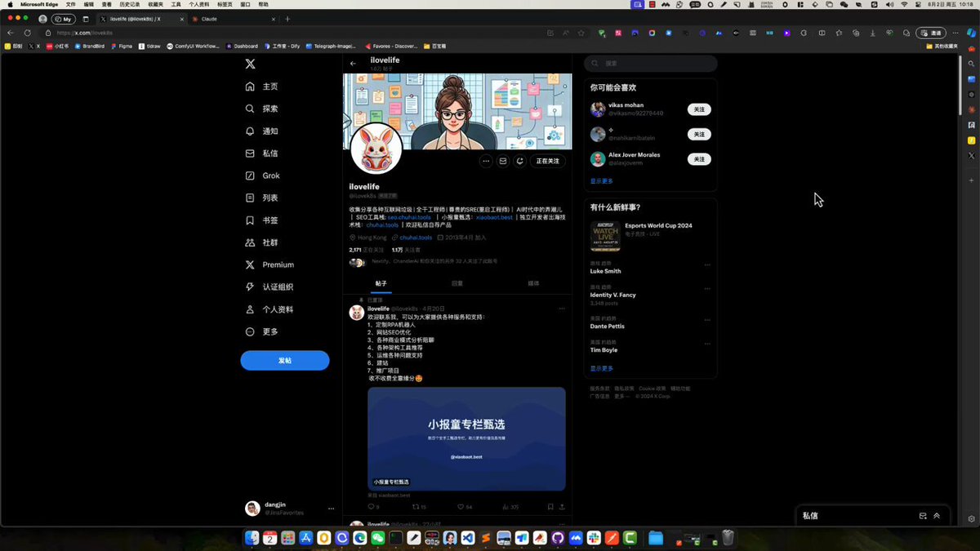Image resolution: width=980 pixels, height=551 pixels.
Task: Click the blue 发帖 post button
Action: point(285,360)
